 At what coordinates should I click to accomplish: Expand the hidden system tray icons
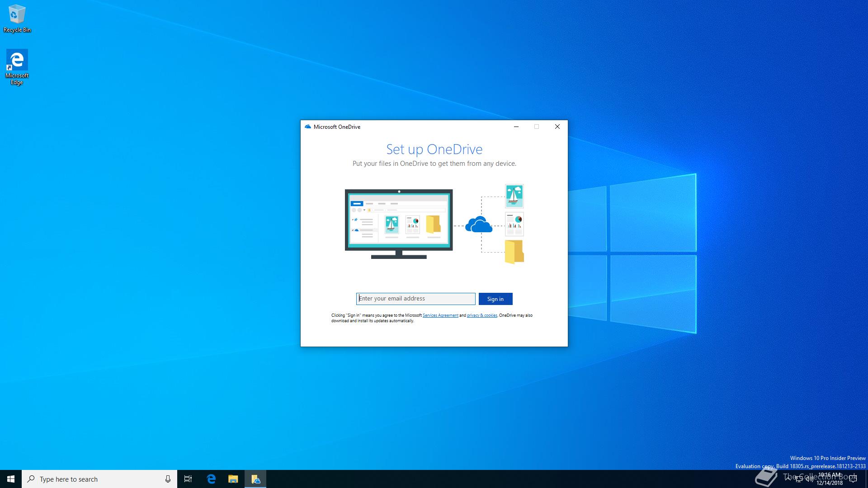tap(788, 479)
